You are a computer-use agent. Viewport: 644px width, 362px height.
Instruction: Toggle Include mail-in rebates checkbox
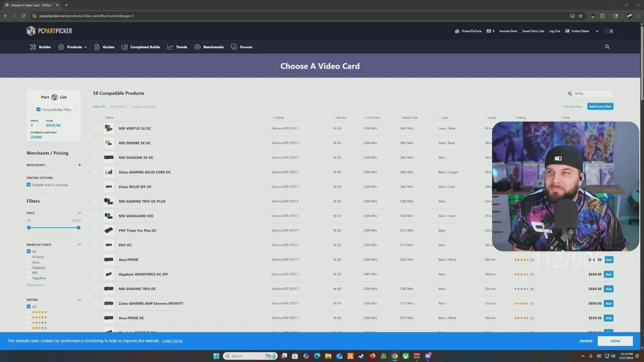(29, 185)
